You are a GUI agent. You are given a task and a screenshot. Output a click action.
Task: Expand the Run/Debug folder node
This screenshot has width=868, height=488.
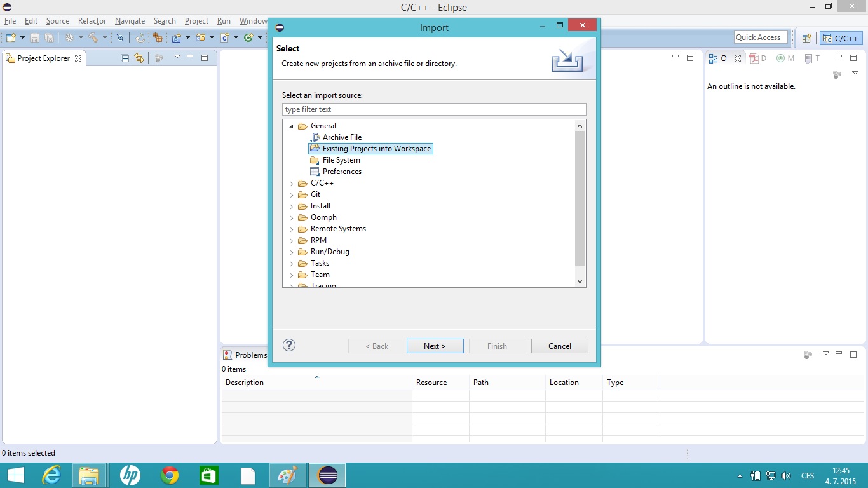(x=292, y=252)
